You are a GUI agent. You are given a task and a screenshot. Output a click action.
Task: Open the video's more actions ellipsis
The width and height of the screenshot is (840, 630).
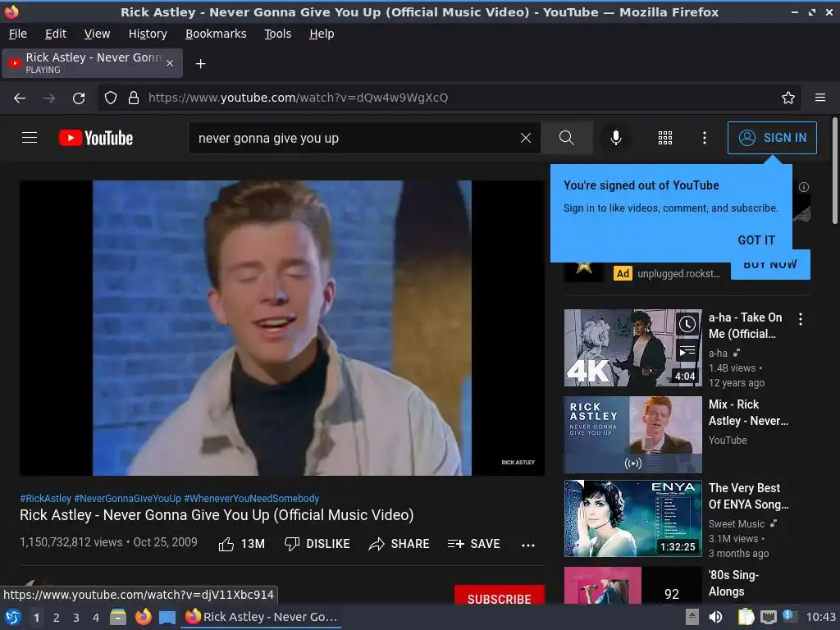point(528,545)
